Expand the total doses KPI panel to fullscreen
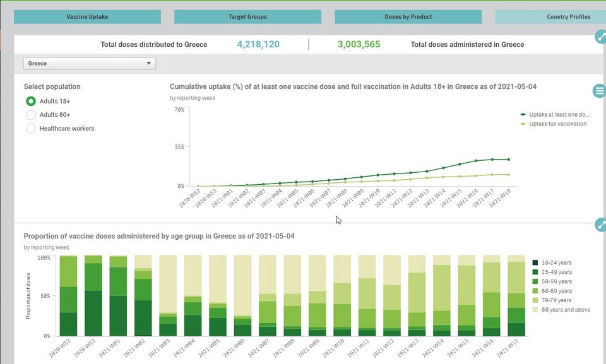 (600, 37)
